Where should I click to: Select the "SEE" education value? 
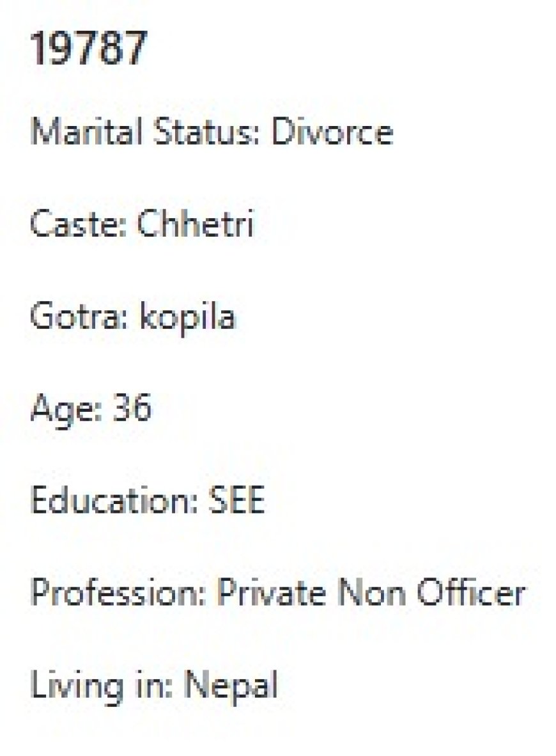pyautogui.click(x=236, y=501)
